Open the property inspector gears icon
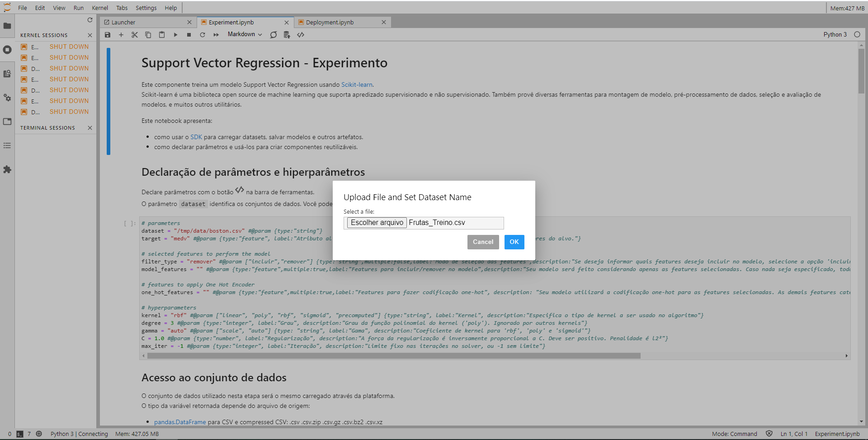The width and height of the screenshot is (868, 440). coord(7,98)
